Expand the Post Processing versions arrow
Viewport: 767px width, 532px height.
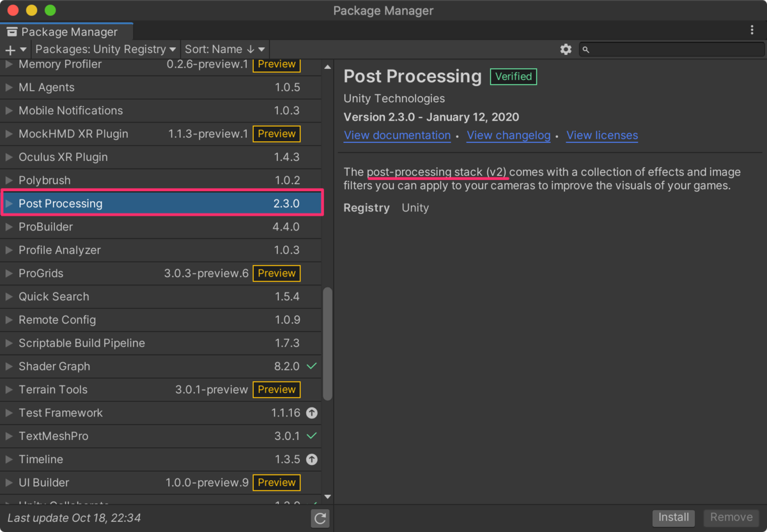pos(9,204)
